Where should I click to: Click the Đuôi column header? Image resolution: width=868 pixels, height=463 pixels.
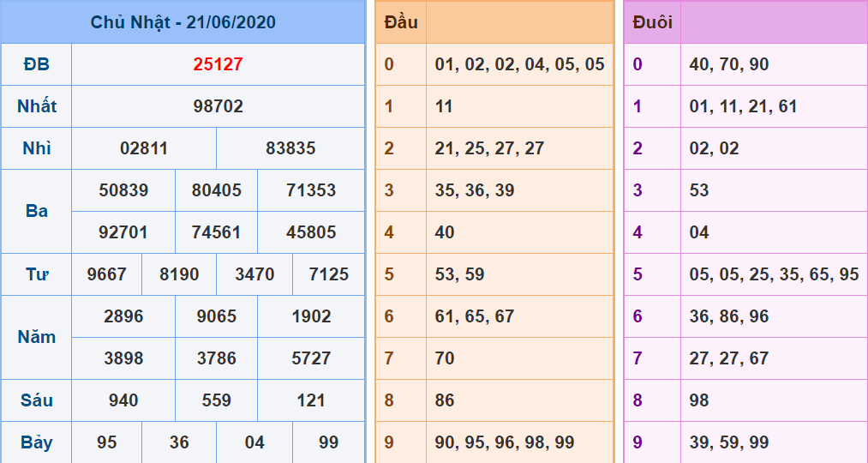pos(652,22)
